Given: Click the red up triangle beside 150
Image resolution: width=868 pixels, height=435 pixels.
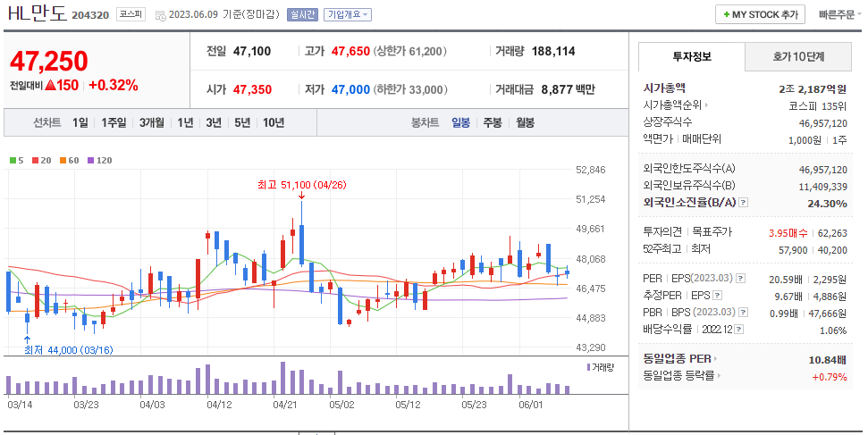Looking at the screenshot, I should click(x=50, y=85).
